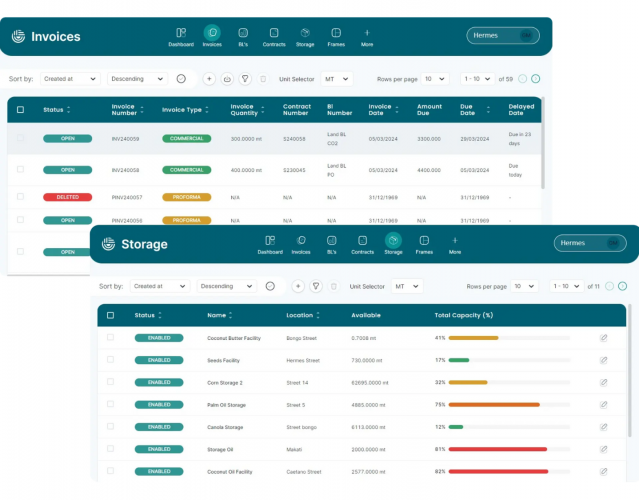This screenshot has width=639, height=500.
Task: Open Descending order dropdown in Storage
Action: [227, 286]
